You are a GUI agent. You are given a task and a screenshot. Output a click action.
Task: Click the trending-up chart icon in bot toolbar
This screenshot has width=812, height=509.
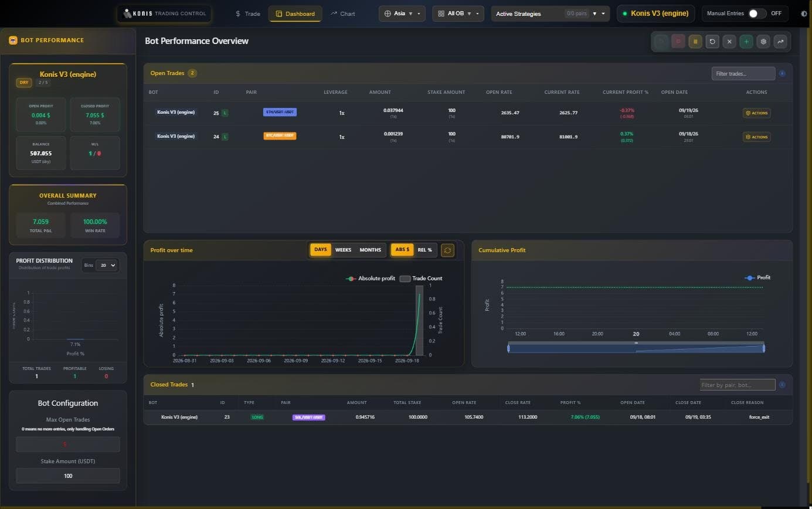pos(780,41)
